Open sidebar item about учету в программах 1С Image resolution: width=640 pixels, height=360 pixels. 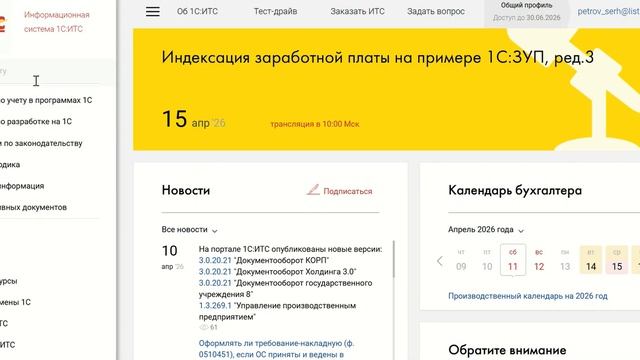(x=46, y=100)
